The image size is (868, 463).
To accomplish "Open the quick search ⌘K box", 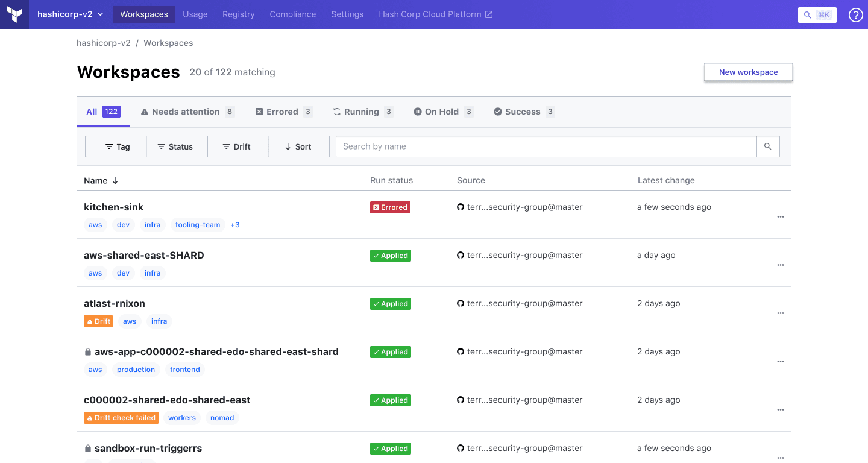I will [817, 15].
